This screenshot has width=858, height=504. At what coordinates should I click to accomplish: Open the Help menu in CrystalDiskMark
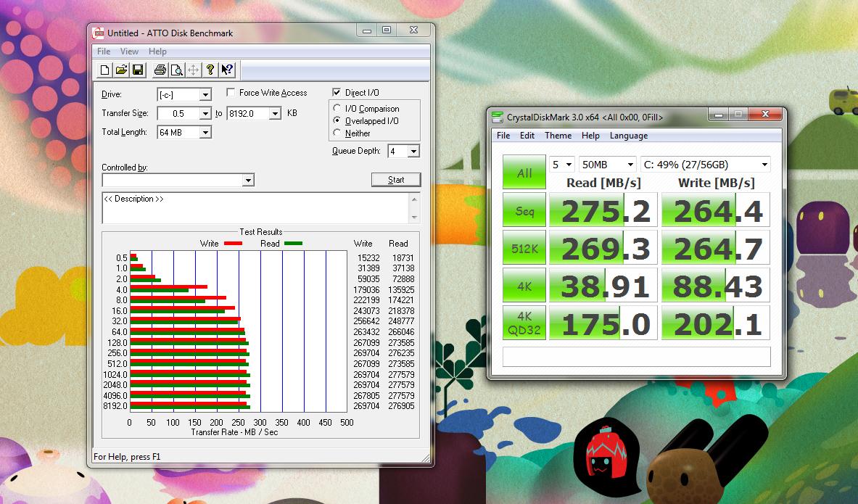tap(590, 136)
